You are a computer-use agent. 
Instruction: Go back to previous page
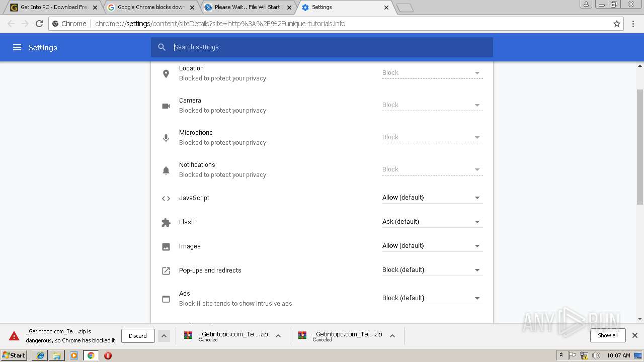point(11,24)
